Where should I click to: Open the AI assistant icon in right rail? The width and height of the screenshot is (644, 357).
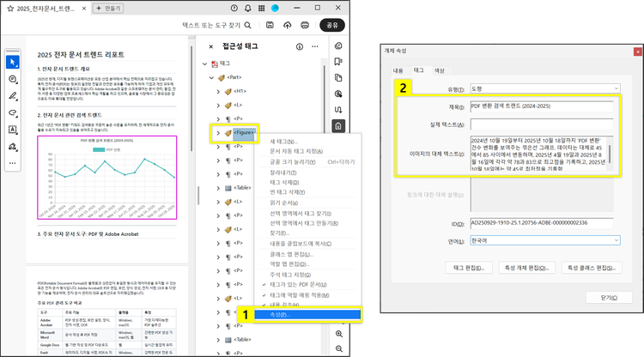[x=338, y=46]
